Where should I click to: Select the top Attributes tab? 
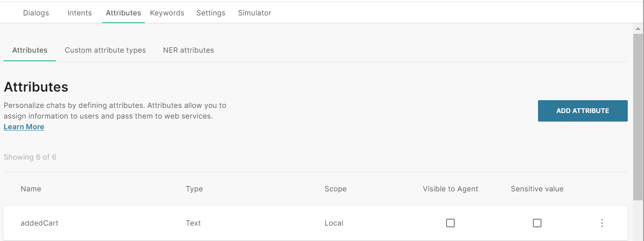pyautogui.click(x=124, y=13)
